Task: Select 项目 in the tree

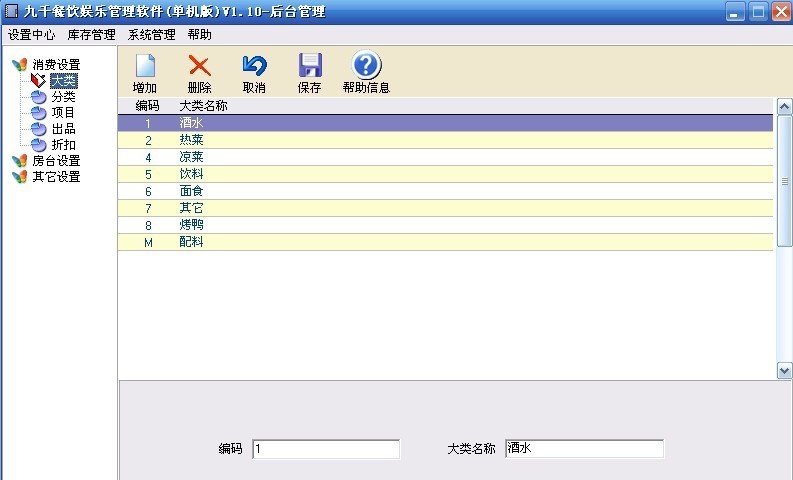Action: pyautogui.click(x=63, y=113)
